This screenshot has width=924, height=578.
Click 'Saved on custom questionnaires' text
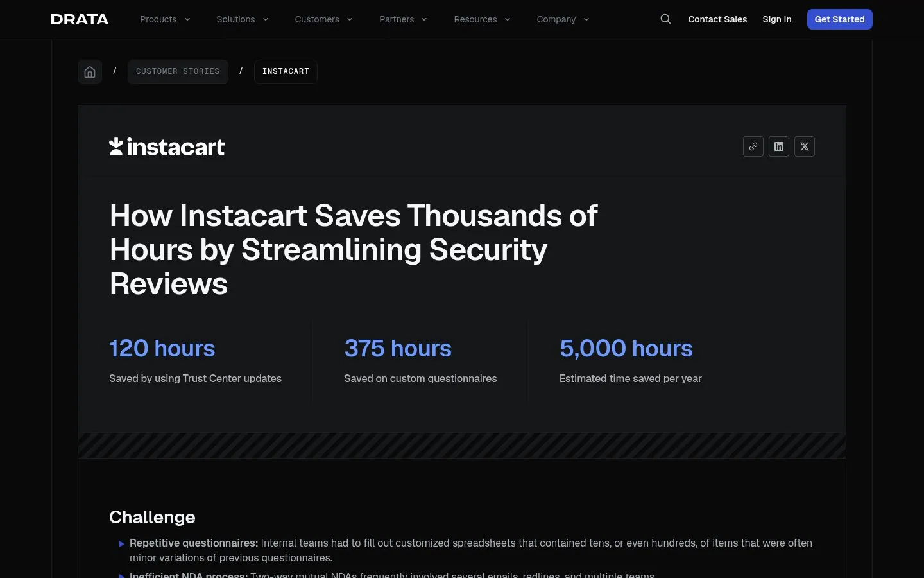(420, 379)
